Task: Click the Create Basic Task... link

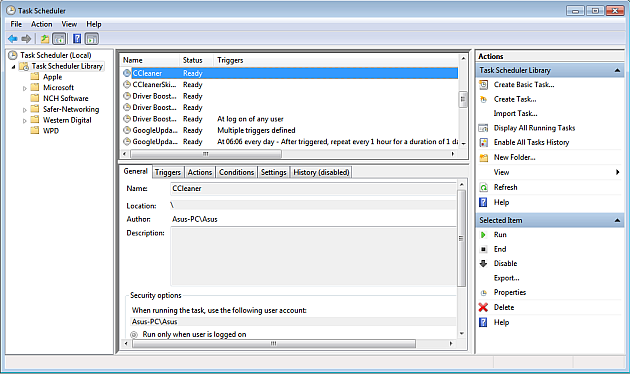Action: pos(524,85)
